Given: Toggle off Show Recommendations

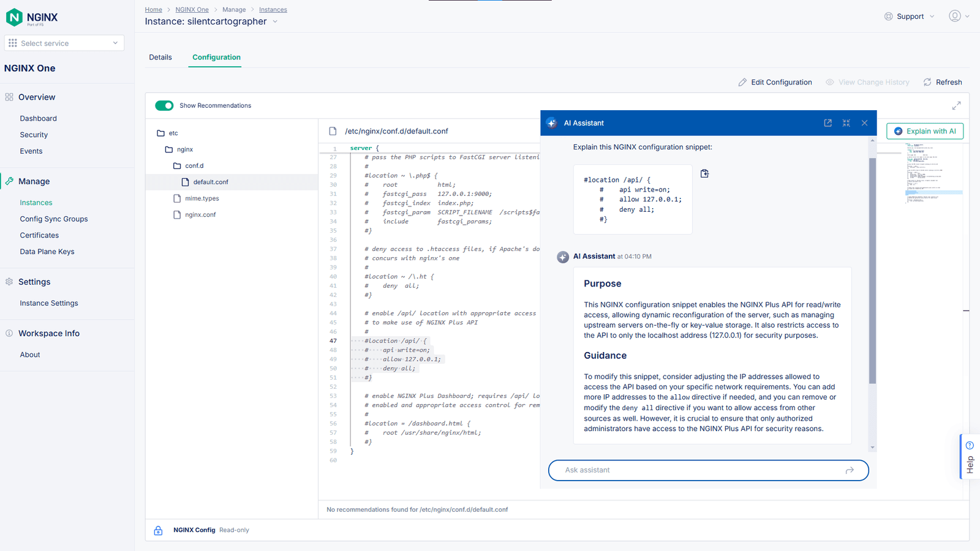Looking at the screenshot, I should (x=164, y=105).
